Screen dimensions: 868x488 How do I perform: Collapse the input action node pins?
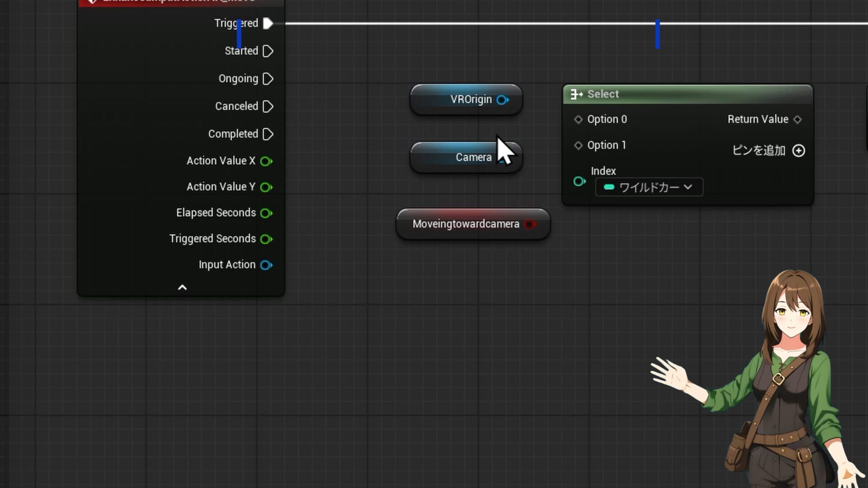[182, 287]
